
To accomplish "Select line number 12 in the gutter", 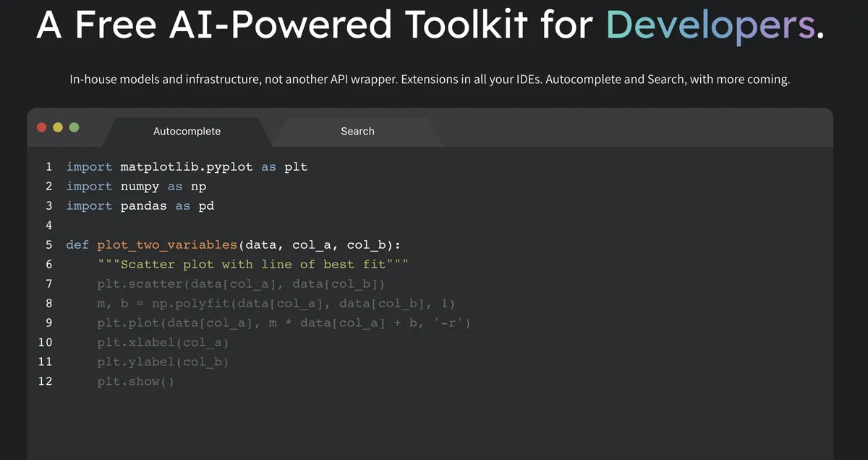I will [45, 381].
